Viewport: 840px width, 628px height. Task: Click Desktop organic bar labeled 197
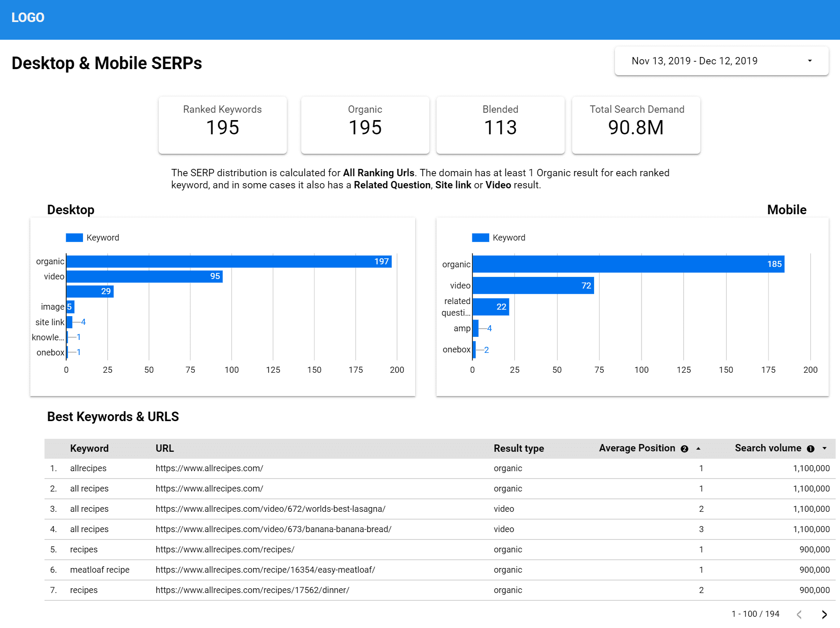[229, 261]
